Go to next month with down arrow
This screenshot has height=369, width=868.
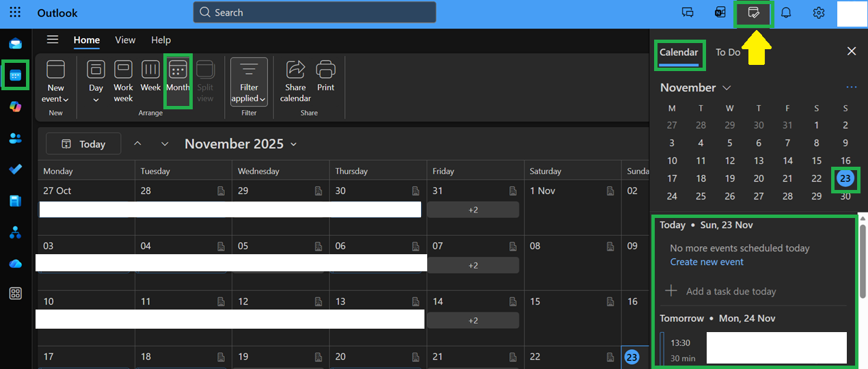(x=165, y=143)
